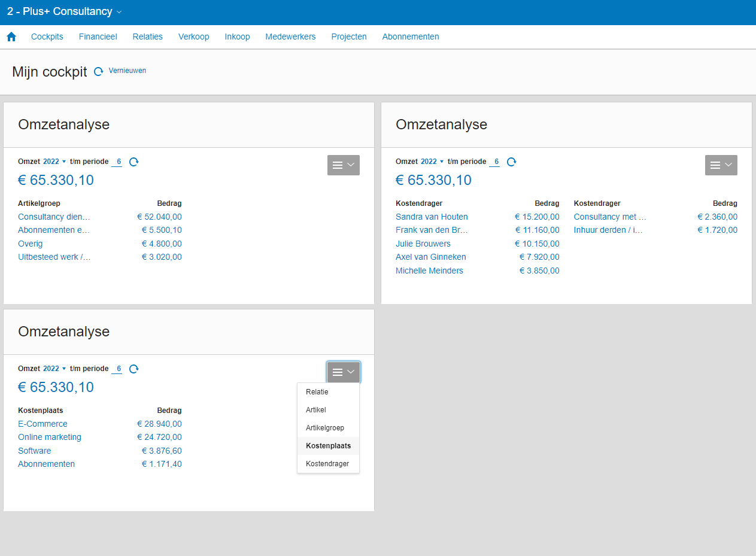Open the E-Commerce kostenplaats link
The image size is (756, 556).
[x=42, y=424]
